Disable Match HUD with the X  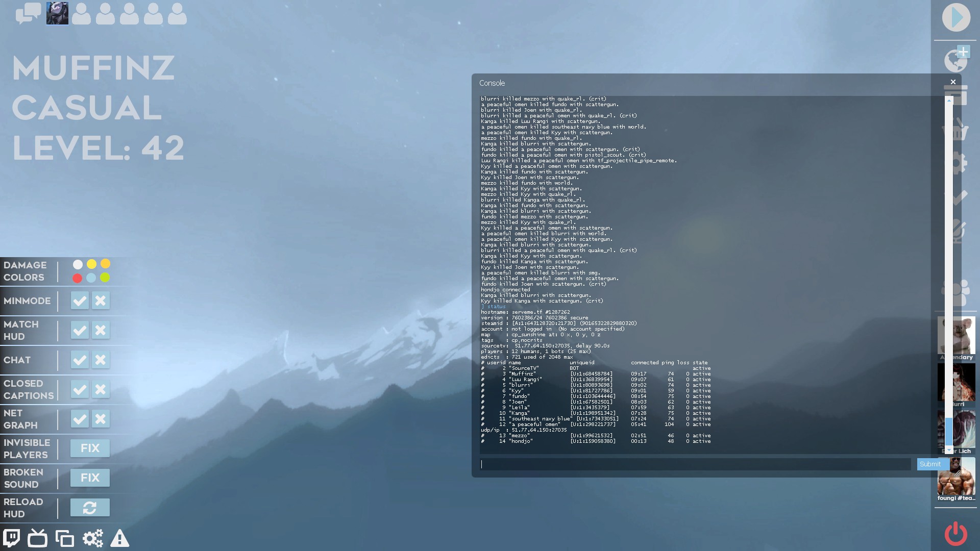click(x=101, y=330)
